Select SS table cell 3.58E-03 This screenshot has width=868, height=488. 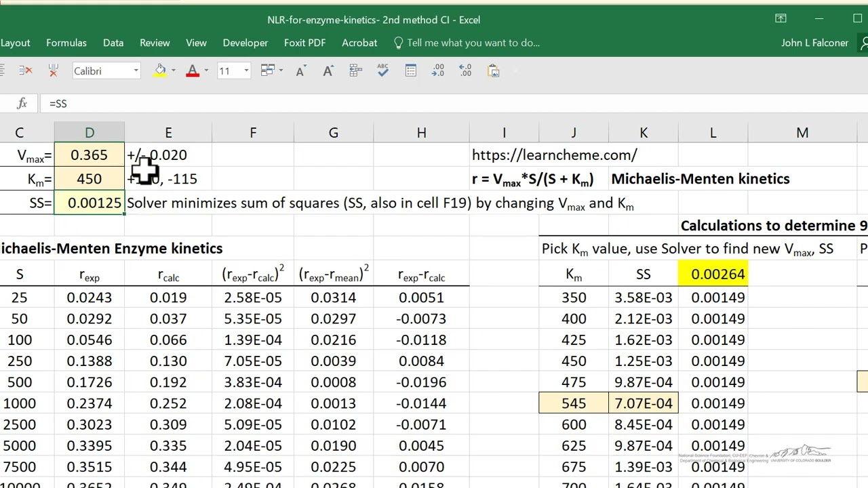644,298
